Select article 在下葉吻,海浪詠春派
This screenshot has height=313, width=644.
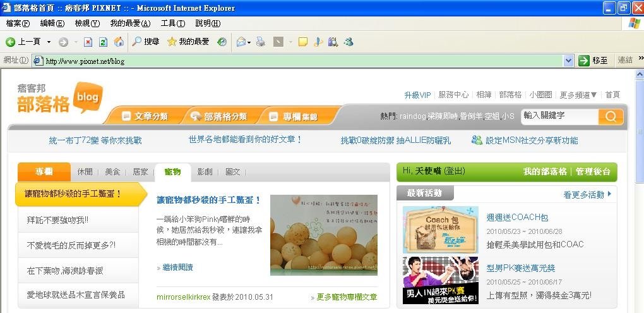click(x=78, y=271)
